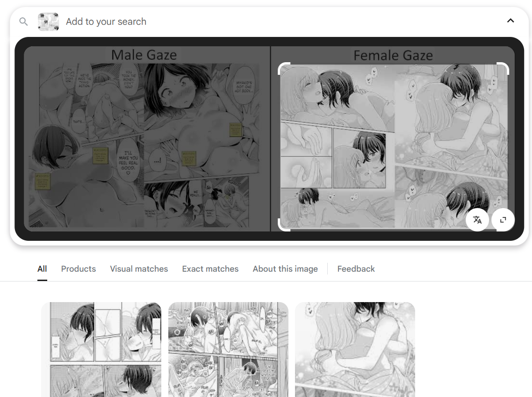Image resolution: width=532 pixels, height=397 pixels.
Task: Select the All tab
Action: coord(42,269)
